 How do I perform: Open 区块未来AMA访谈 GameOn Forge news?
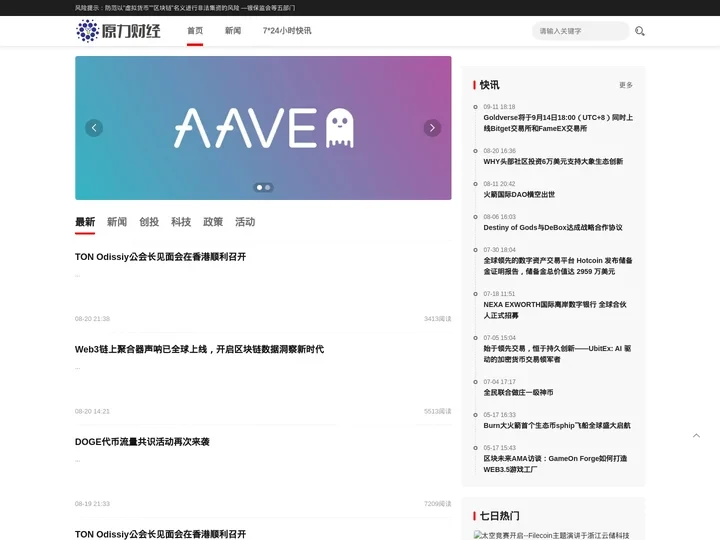pyautogui.click(x=555, y=464)
